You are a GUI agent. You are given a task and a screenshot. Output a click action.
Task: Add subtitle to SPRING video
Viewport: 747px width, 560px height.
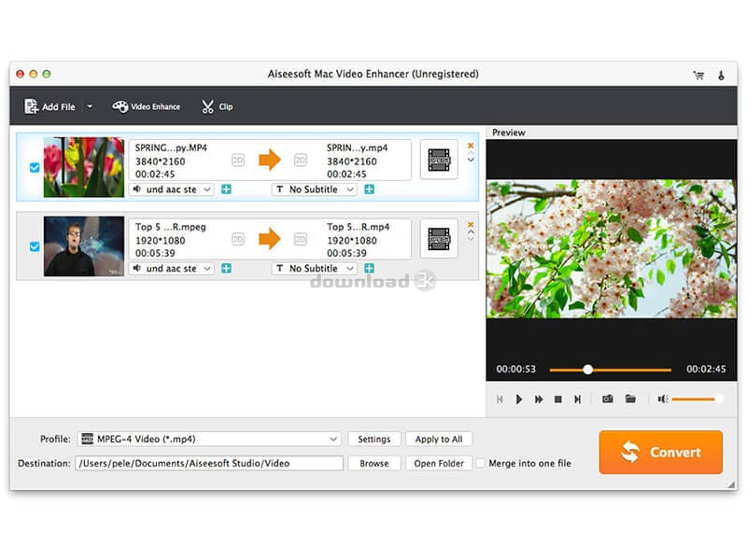point(369,189)
